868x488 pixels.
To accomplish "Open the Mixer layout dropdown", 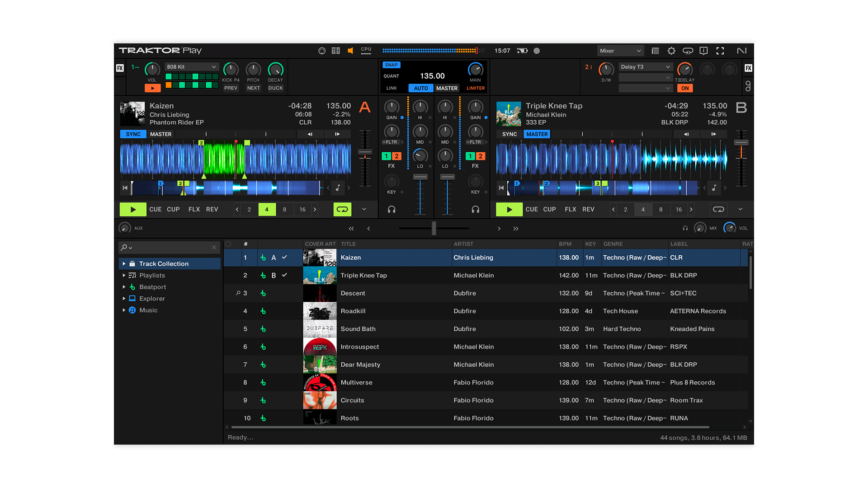I will point(620,51).
